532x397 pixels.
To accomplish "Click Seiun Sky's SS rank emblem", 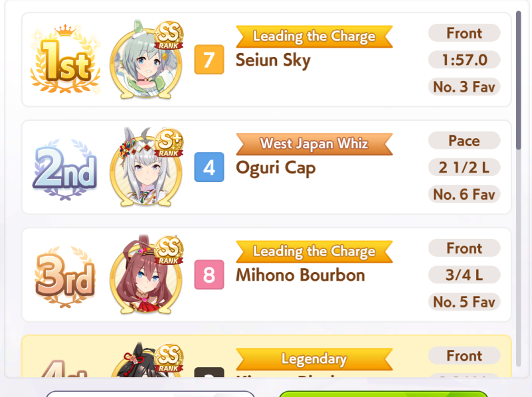I will pos(169,35).
